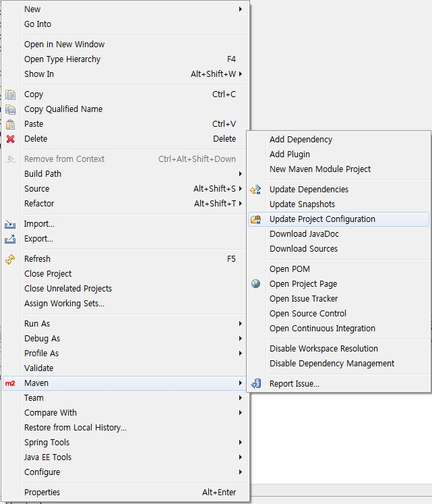Open the Spring Tools submenu

tap(47, 443)
